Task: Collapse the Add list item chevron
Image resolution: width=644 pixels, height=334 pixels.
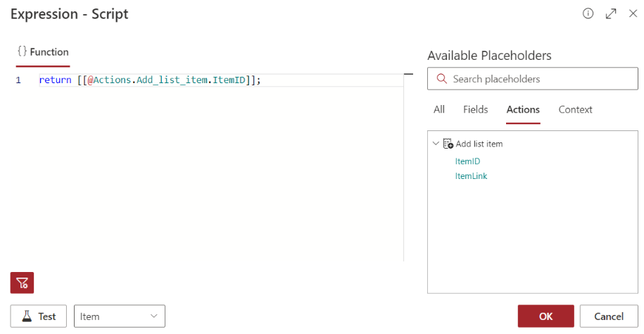Action: (436, 144)
